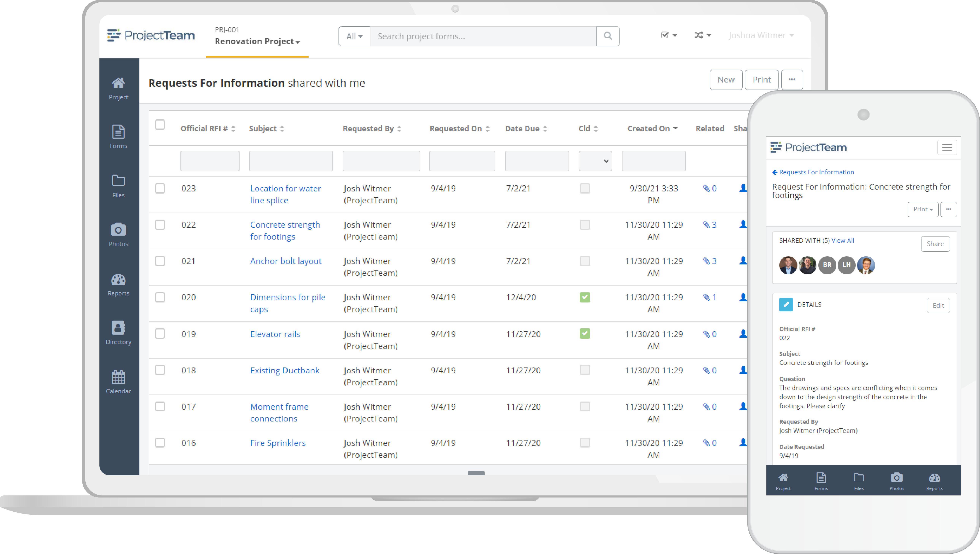
Task: Open the Joshua Witmer user menu
Action: click(761, 35)
